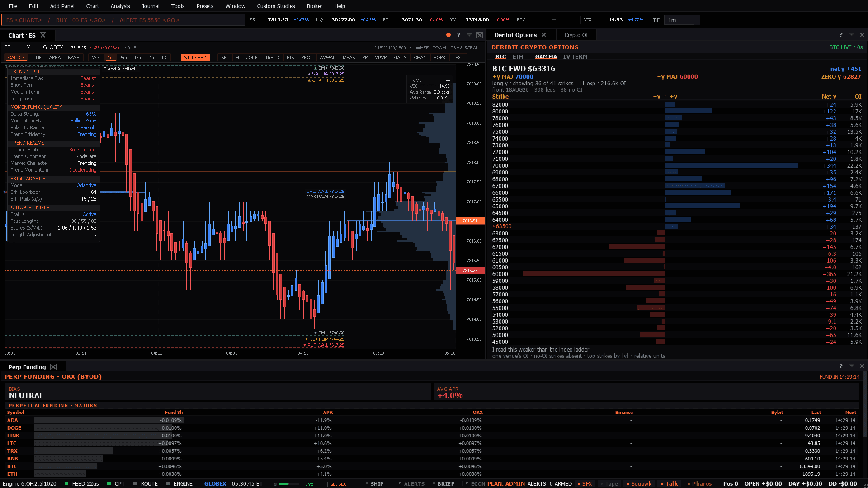The height and width of the screenshot is (488, 868).
Task: Open help icon in Perp Funding panel
Action: pos(841,366)
